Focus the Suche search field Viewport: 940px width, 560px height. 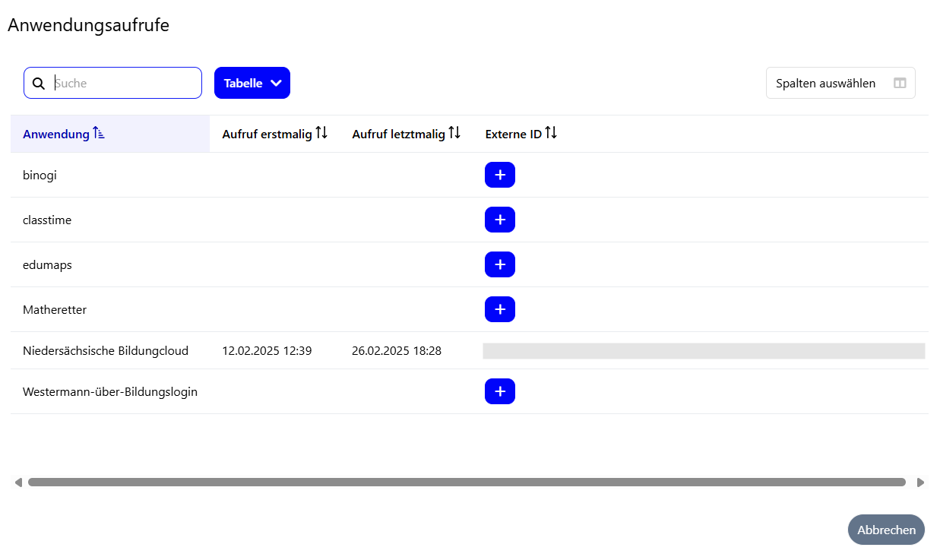pyautogui.click(x=112, y=83)
